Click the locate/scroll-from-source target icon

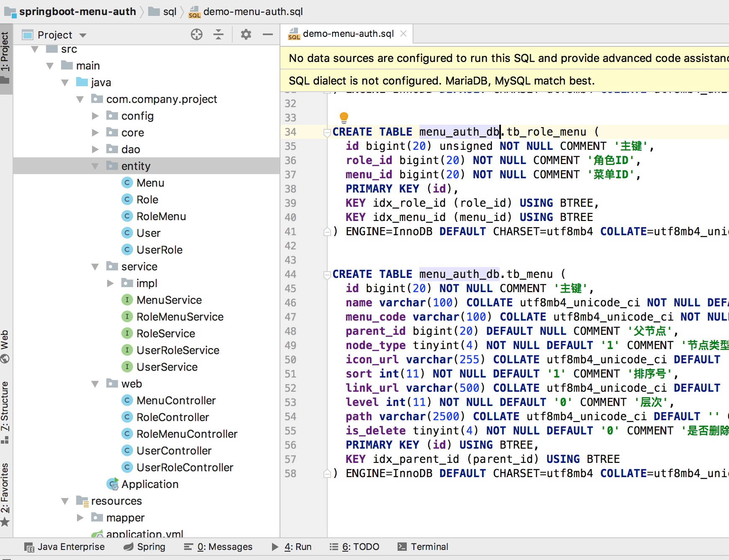click(x=196, y=34)
